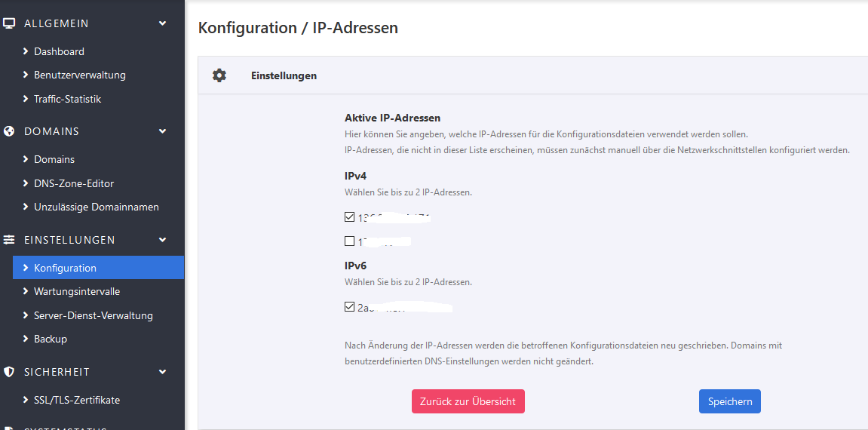The height and width of the screenshot is (430, 868).
Task: Collapse the Einstellungen section chevron
Action: (x=163, y=240)
